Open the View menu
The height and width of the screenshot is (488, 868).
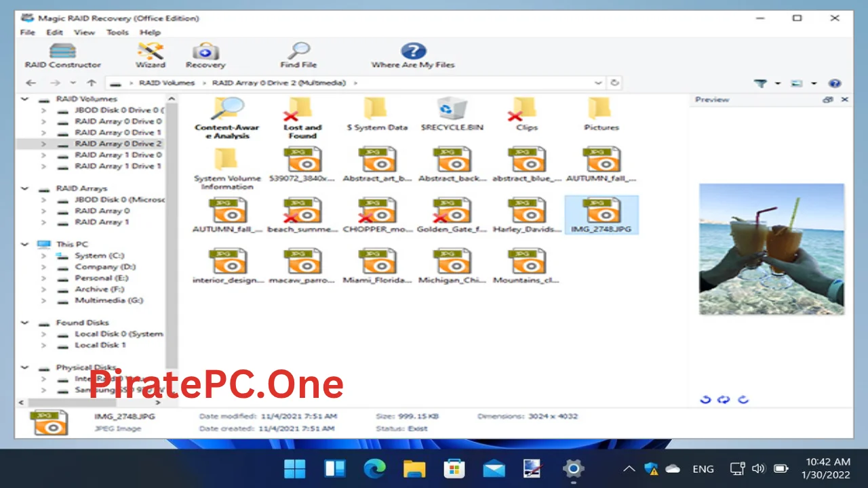[84, 32]
